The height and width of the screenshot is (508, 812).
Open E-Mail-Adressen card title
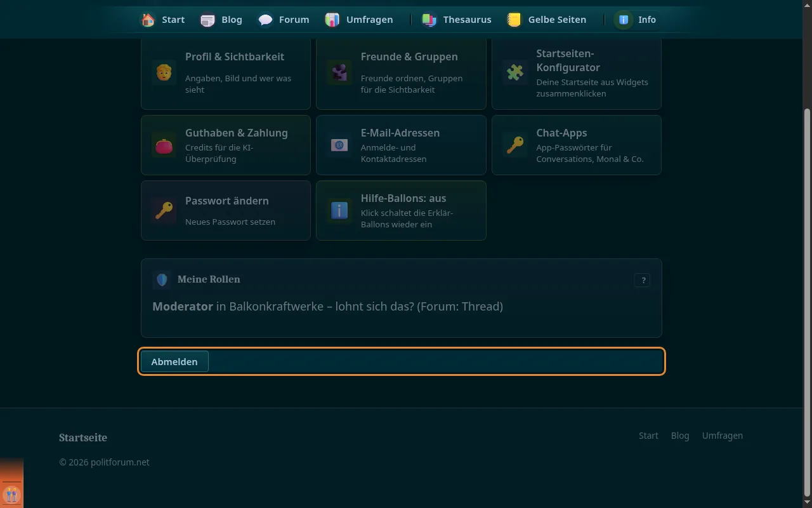coord(400,133)
